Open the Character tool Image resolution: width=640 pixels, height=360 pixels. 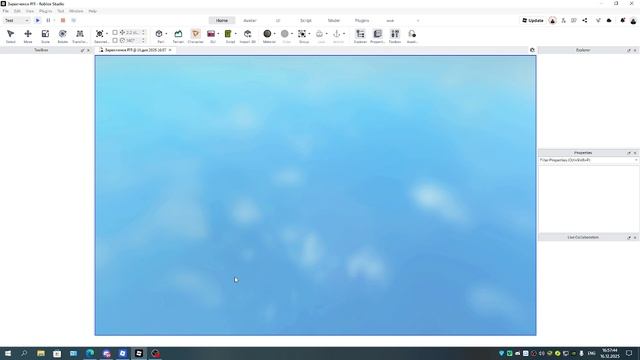[x=196, y=34]
